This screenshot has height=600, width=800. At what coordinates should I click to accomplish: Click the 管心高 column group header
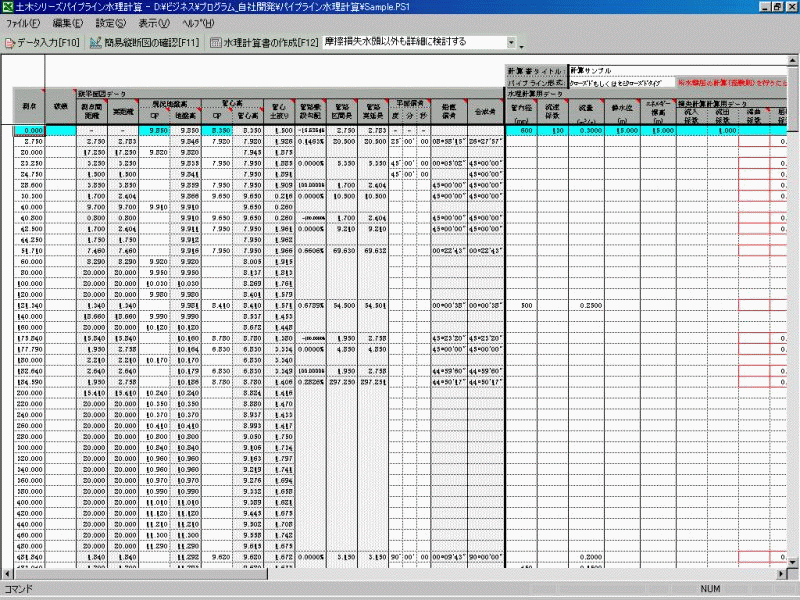point(240,101)
